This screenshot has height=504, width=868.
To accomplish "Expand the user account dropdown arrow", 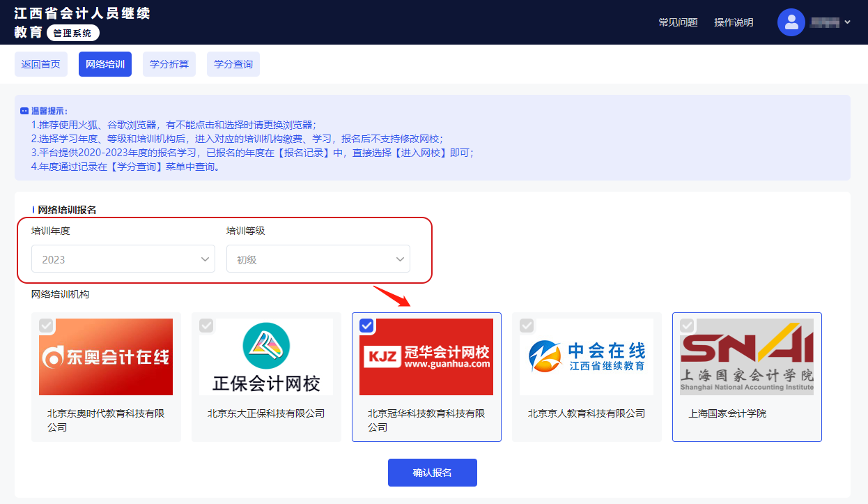I will pos(848,22).
